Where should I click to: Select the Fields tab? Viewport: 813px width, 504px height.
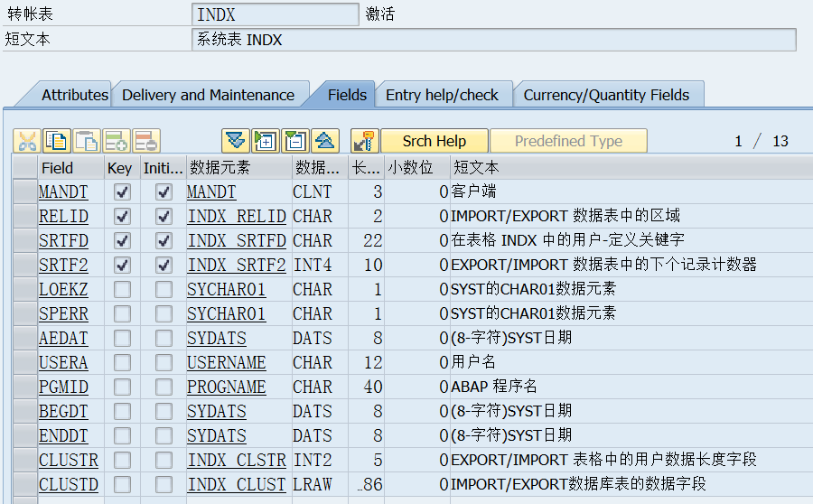click(x=347, y=95)
